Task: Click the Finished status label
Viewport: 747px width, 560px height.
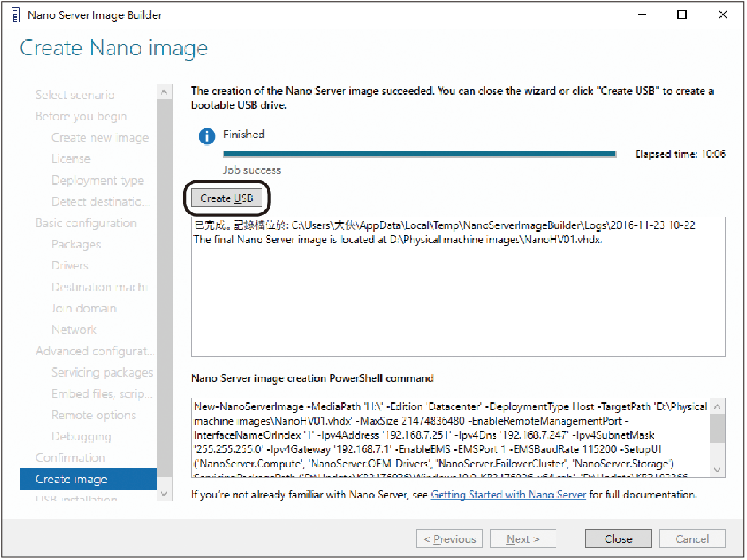Action: click(x=243, y=134)
